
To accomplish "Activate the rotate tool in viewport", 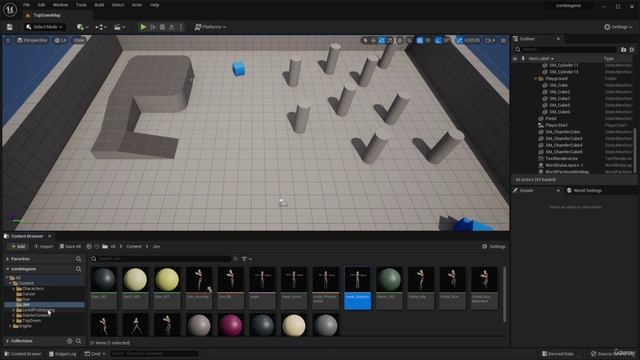I will tap(382, 40).
